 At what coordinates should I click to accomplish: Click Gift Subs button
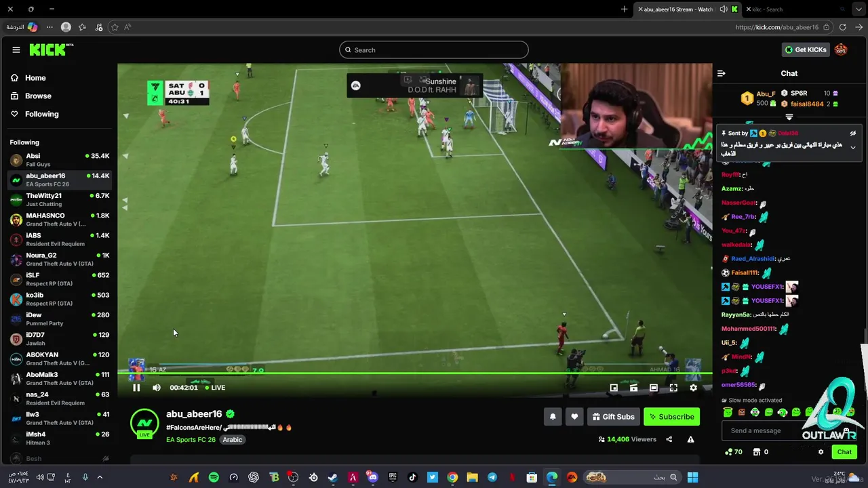613,417
